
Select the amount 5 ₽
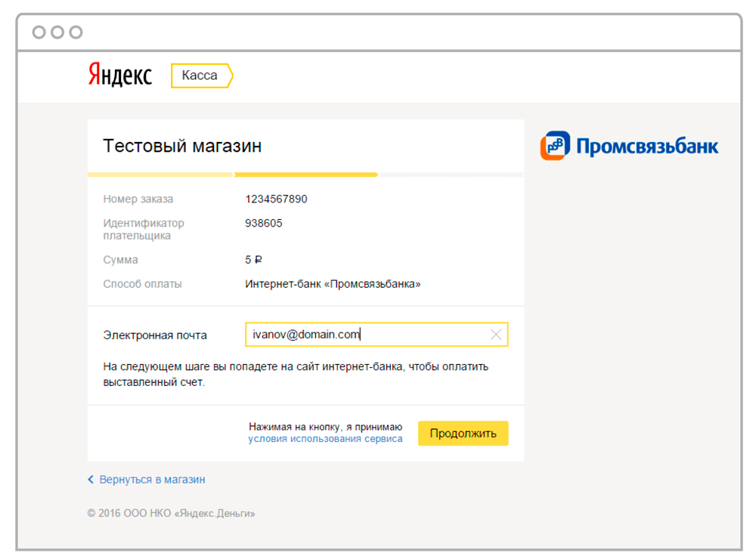pyautogui.click(x=253, y=260)
